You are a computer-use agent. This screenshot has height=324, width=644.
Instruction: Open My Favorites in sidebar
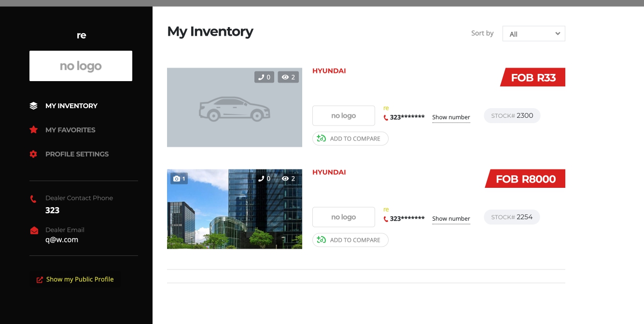point(70,130)
